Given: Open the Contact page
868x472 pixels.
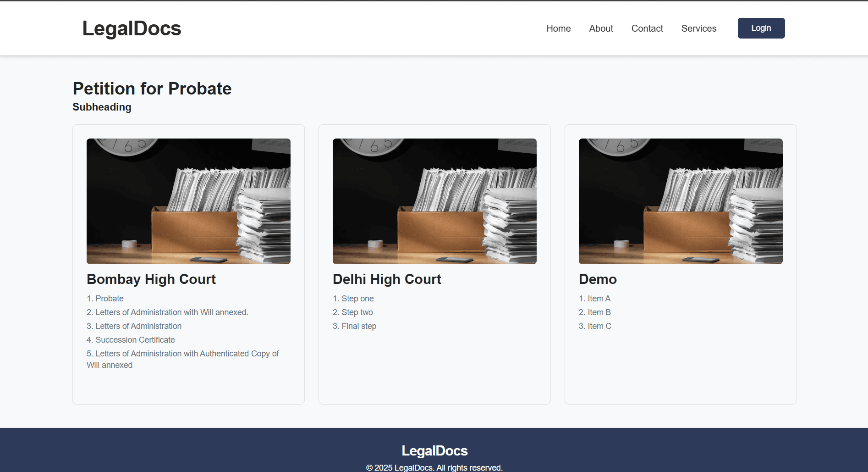Looking at the screenshot, I should pos(647,28).
